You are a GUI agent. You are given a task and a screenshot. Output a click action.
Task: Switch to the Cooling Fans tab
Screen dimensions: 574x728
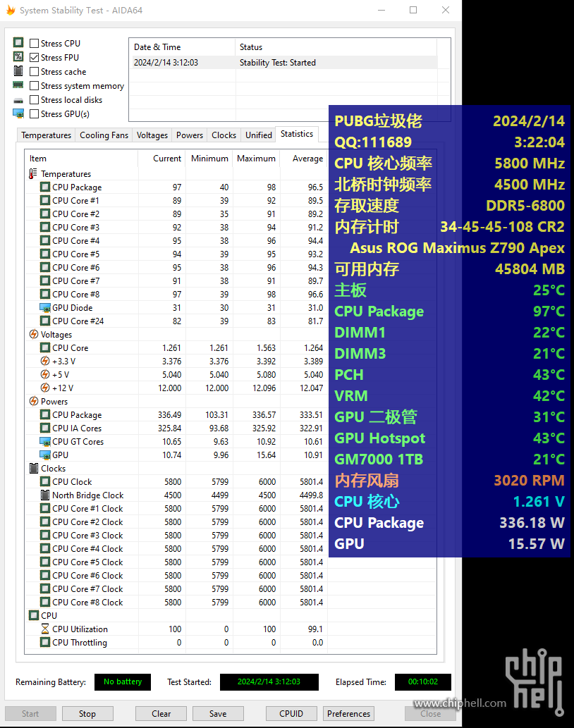(104, 135)
